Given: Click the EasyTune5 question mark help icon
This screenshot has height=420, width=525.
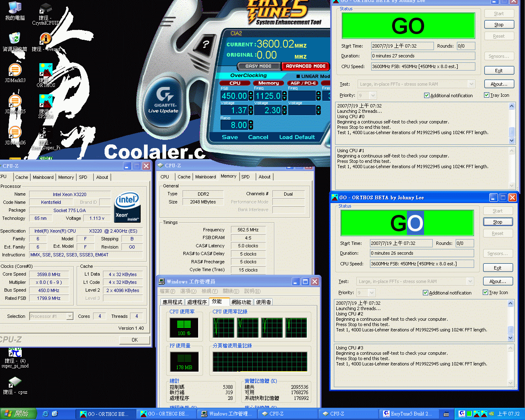Looking at the screenshot, I should point(205,44).
